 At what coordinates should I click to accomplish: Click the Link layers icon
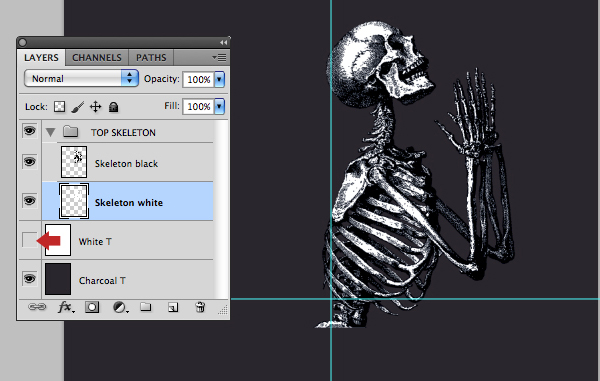tap(38, 307)
